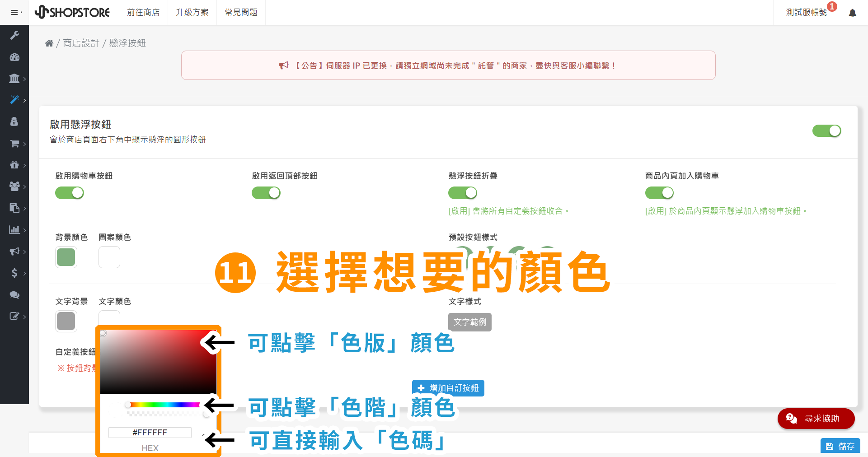The image size is (868, 457).
Task: Open the wrench settings sidebar icon
Action: click(x=14, y=35)
